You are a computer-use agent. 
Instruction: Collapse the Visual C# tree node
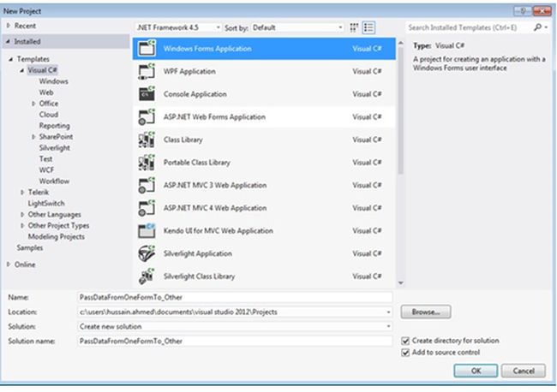tap(22, 70)
